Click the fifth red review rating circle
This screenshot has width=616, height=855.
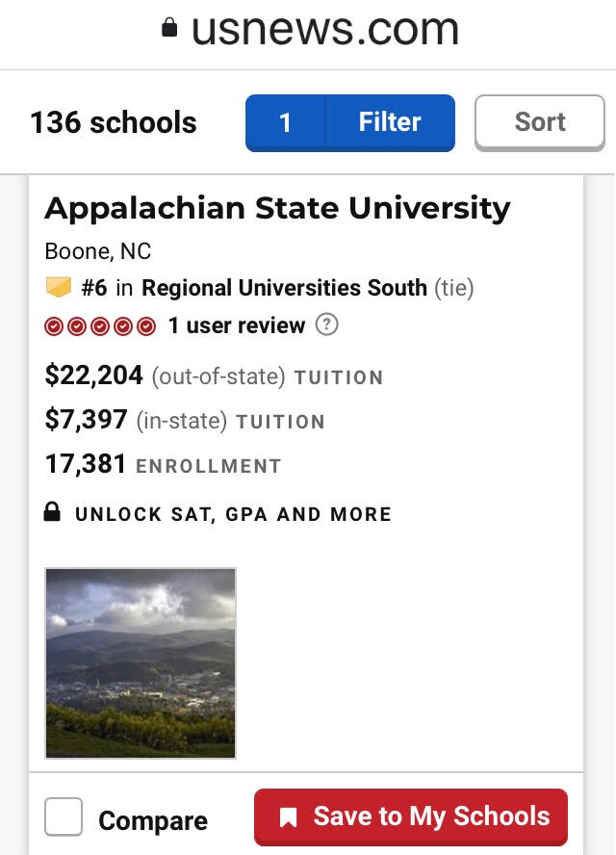pos(146,326)
